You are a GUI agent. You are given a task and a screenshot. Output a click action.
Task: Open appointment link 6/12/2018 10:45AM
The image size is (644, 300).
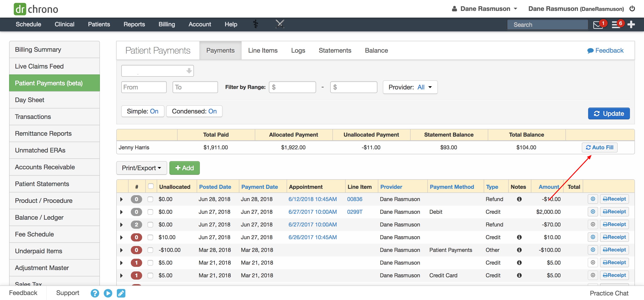(312, 199)
